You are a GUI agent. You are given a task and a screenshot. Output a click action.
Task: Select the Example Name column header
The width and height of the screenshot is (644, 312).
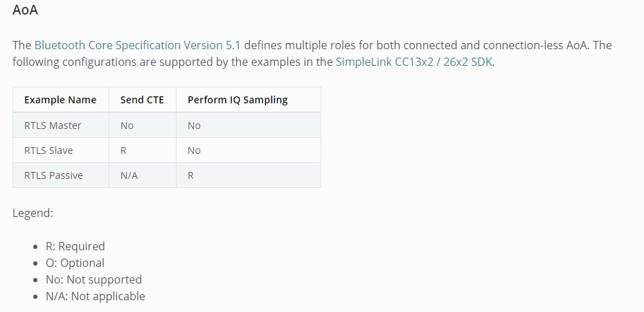(60, 100)
